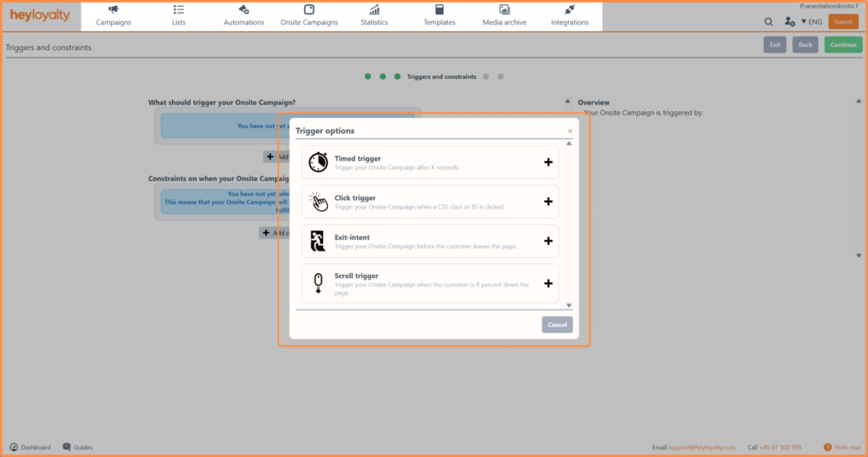The width and height of the screenshot is (868, 457).
Task: Add the Exit-intent trigger with plus icon
Action: coord(548,242)
